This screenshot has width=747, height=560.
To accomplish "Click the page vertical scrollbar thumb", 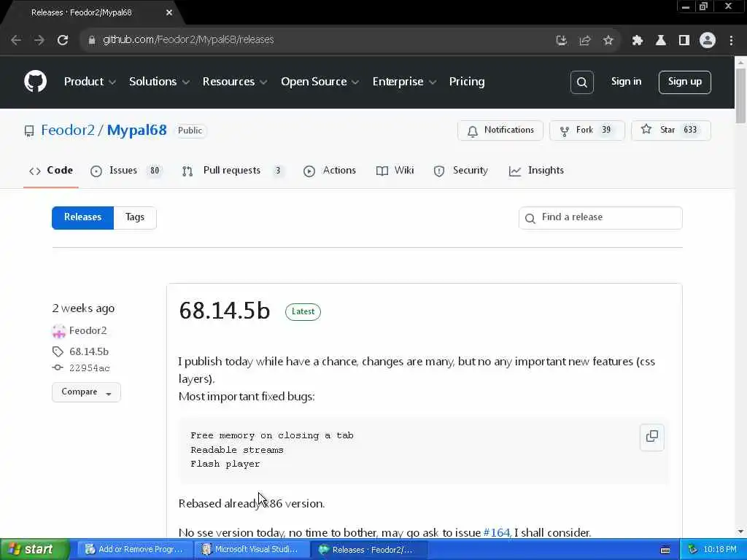I will pyautogui.click(x=740, y=96).
